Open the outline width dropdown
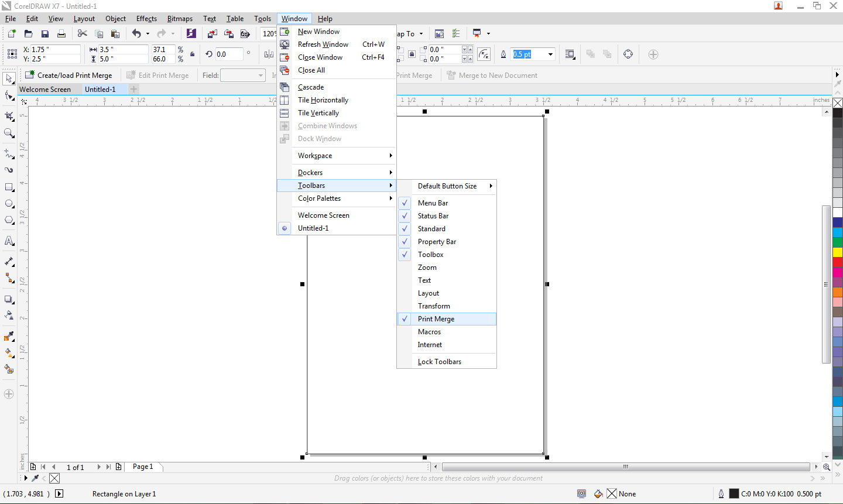The width and height of the screenshot is (843, 504). click(x=548, y=54)
